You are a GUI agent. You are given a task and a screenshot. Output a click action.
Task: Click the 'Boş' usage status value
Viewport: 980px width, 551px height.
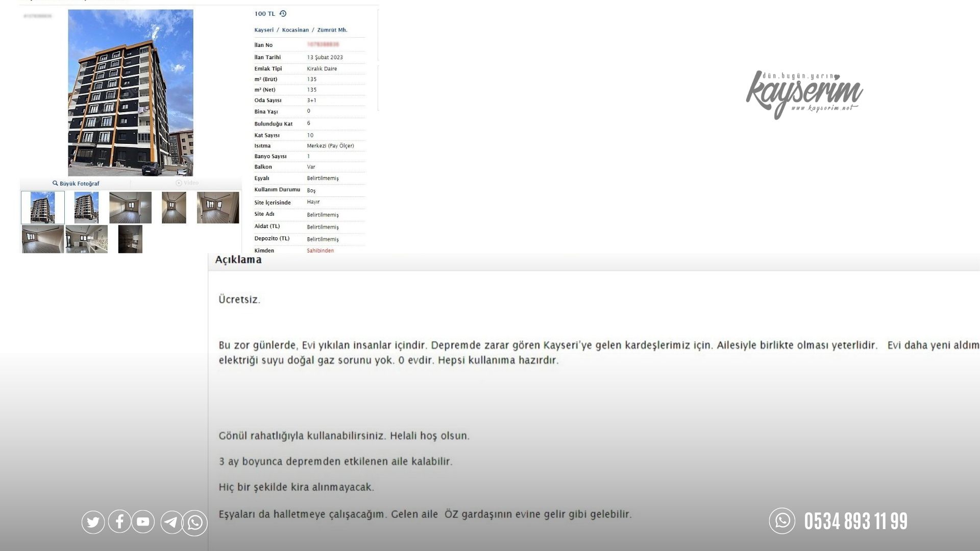[x=311, y=191]
